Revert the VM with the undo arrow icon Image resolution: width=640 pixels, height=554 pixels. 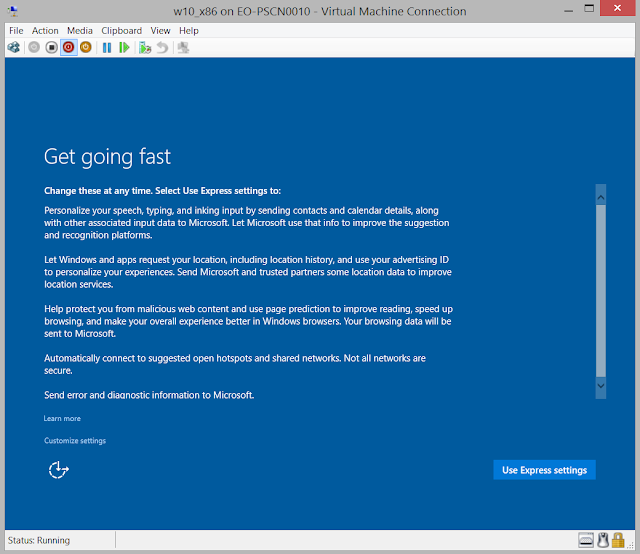click(162, 48)
